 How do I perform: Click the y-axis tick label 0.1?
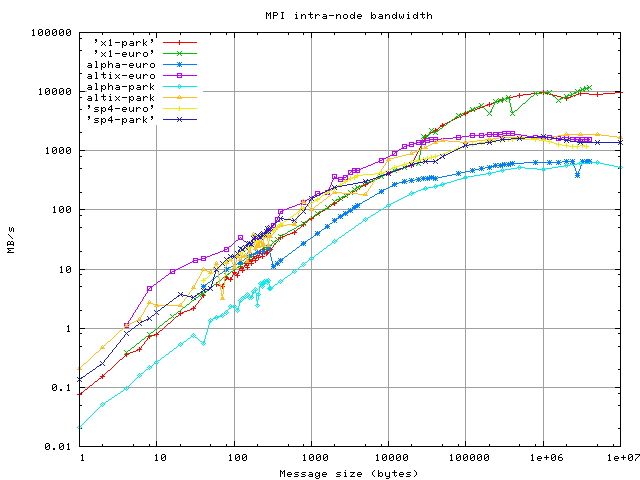click(62, 388)
